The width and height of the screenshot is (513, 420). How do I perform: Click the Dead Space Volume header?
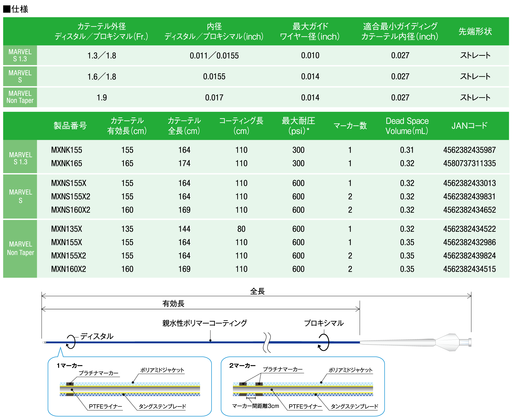[x=407, y=126]
